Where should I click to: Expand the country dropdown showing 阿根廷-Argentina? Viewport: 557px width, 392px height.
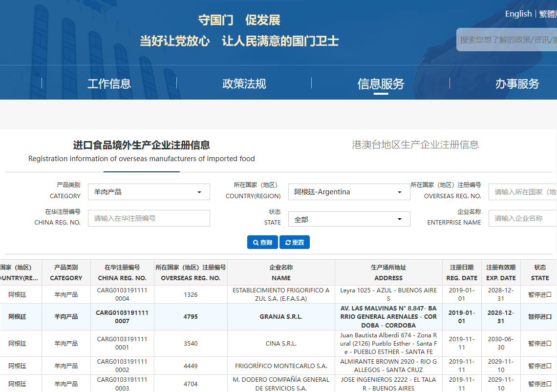(349, 192)
